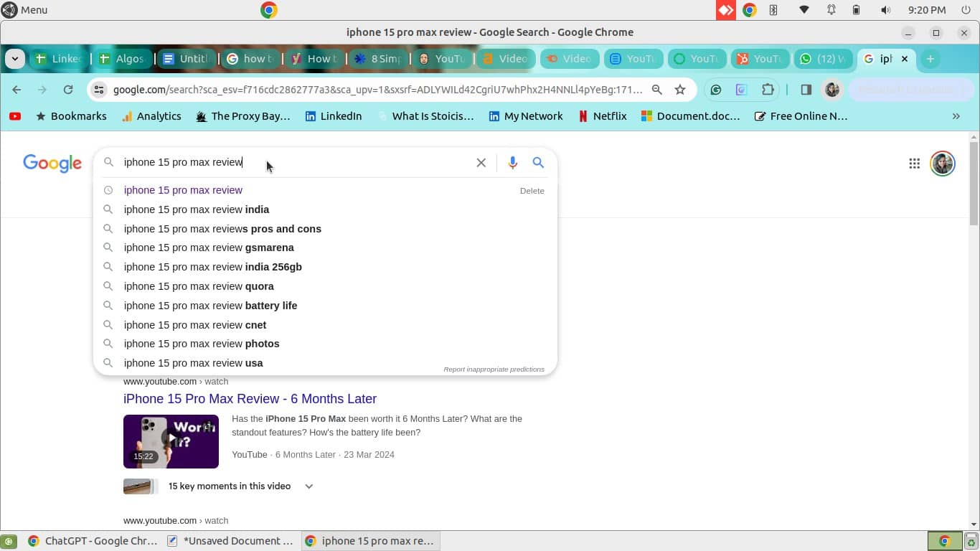The image size is (980, 551).
Task: Open iPhone 15 Pro Max Review - 6 Months Later
Action: pyautogui.click(x=250, y=399)
